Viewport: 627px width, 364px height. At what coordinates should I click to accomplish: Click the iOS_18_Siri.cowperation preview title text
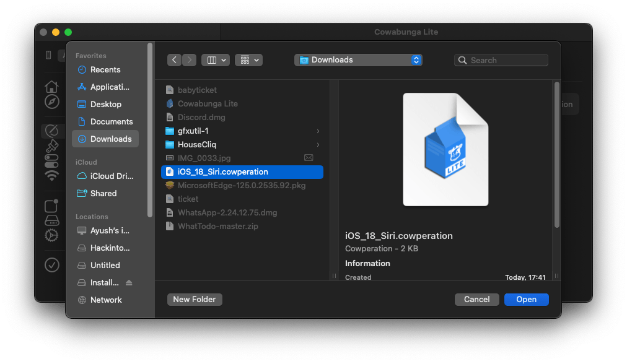[398, 236]
